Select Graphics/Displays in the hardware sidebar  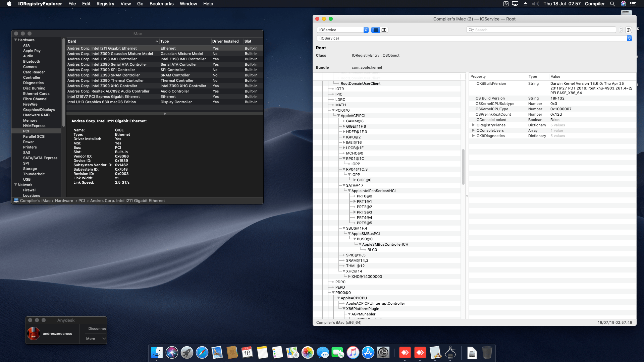(39, 110)
